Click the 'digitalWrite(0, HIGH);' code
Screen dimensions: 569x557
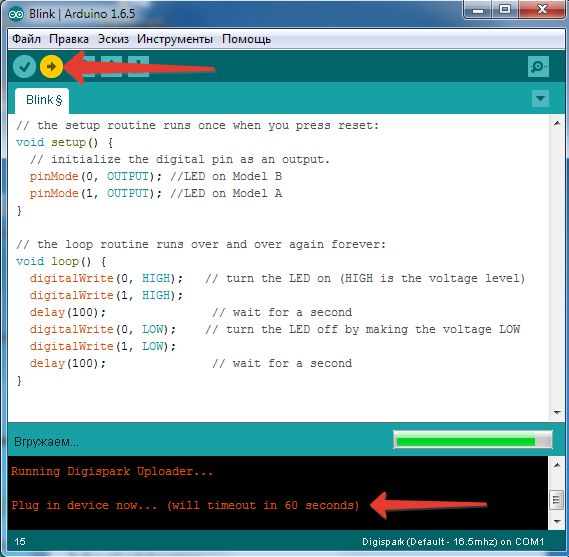[106, 278]
